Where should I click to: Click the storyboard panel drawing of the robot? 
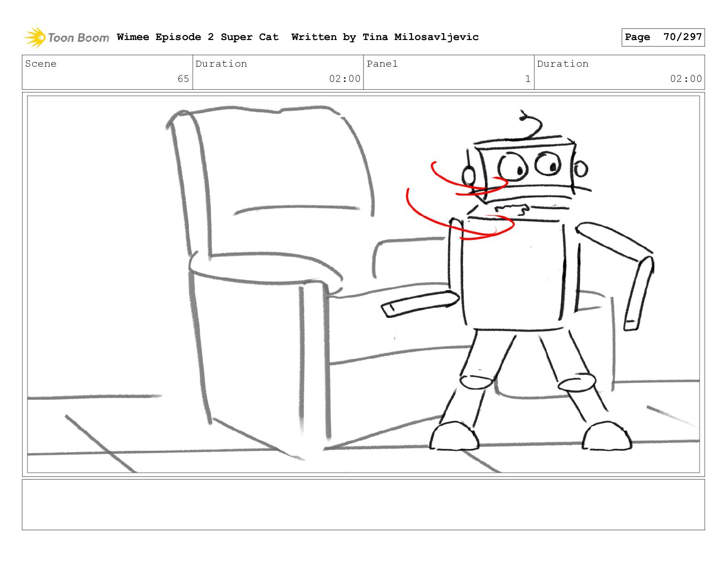[363, 284]
